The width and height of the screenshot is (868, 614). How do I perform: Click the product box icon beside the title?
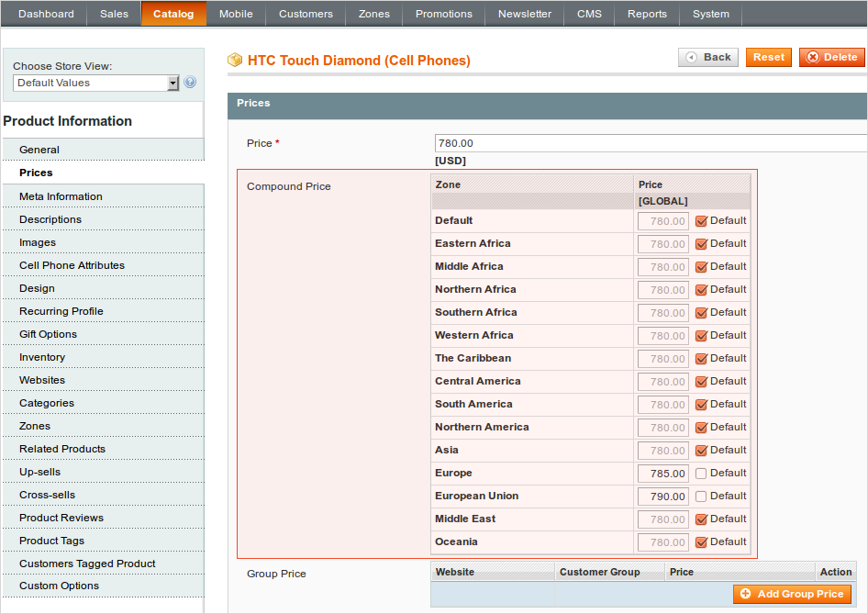235,60
